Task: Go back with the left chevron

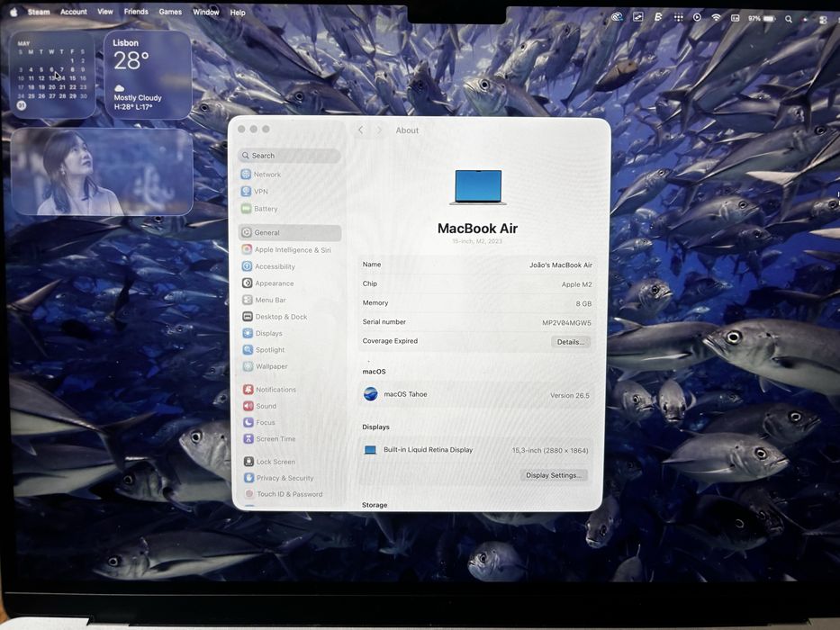Action: [360, 130]
